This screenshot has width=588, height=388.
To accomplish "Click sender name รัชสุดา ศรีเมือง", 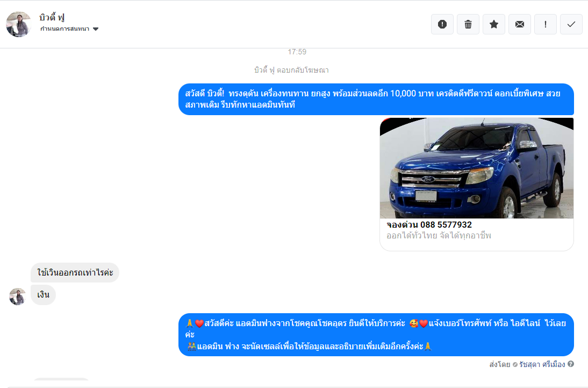I will 542,364.
